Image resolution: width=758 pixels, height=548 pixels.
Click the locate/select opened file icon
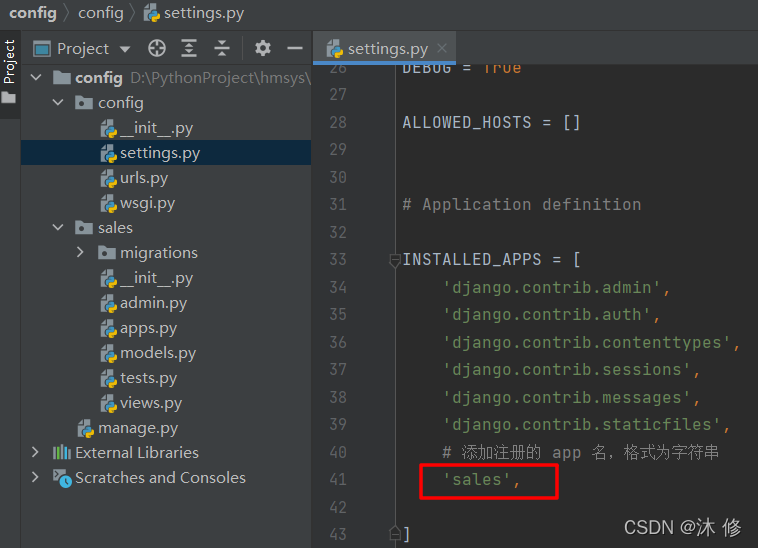[157, 48]
